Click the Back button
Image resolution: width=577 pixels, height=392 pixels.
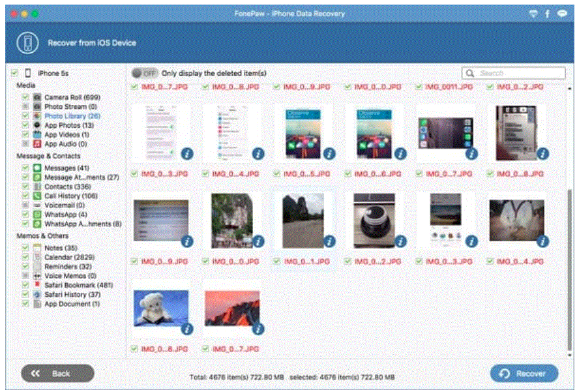57,374
